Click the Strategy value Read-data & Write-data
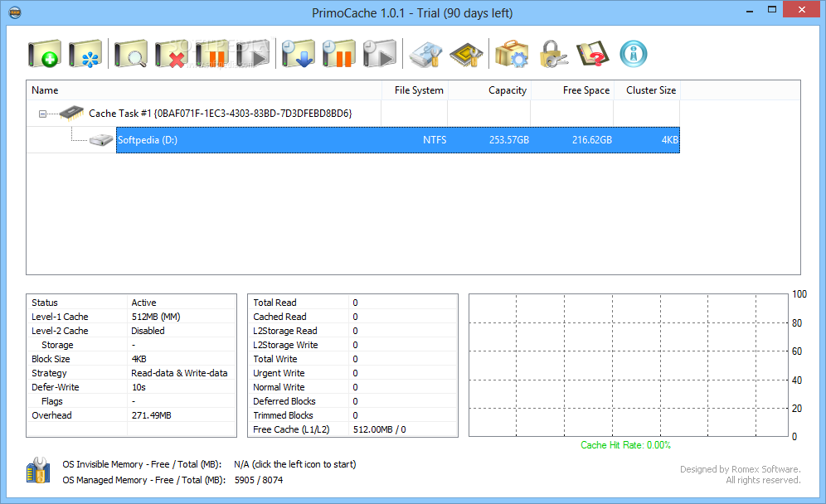The width and height of the screenshot is (826, 504). (180, 373)
